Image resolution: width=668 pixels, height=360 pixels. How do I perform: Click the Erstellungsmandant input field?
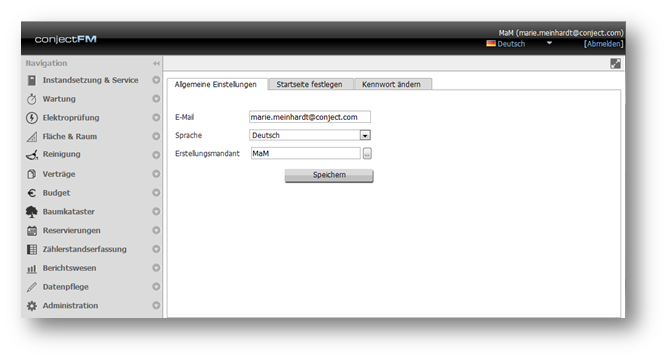point(305,153)
